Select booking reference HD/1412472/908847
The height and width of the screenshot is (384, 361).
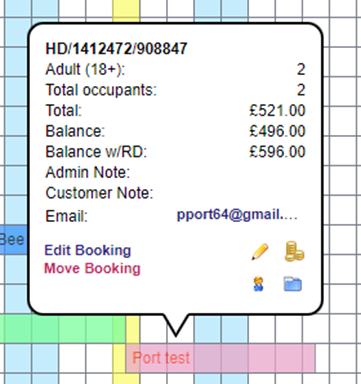116,49
